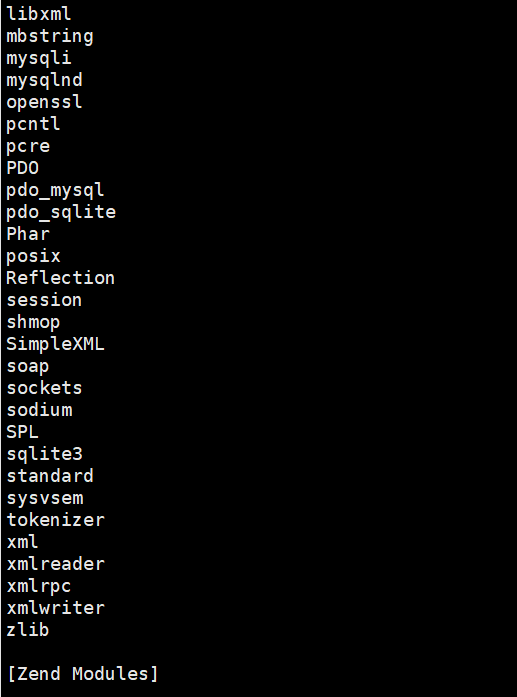Image resolution: width=517 pixels, height=697 pixels.
Task: Click on pdo_mysql text
Action: pos(55,190)
